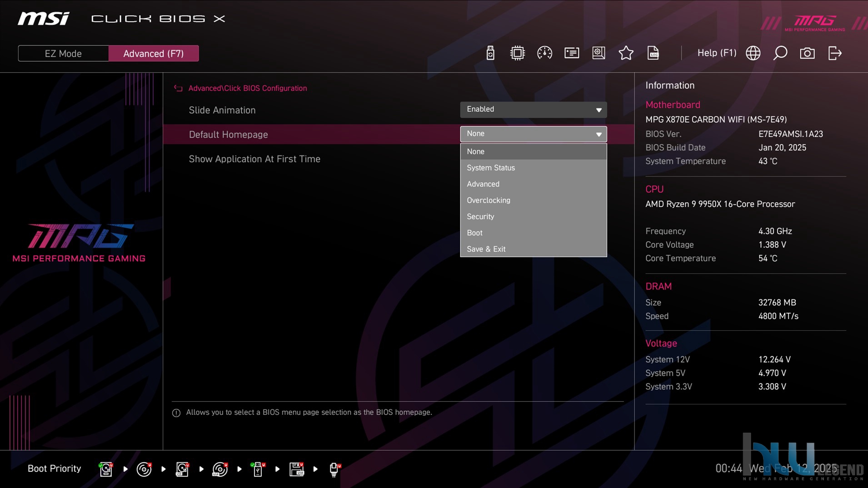The image size is (868, 488).
Task: Choose Save & Exit as default homepage
Action: [x=533, y=249]
